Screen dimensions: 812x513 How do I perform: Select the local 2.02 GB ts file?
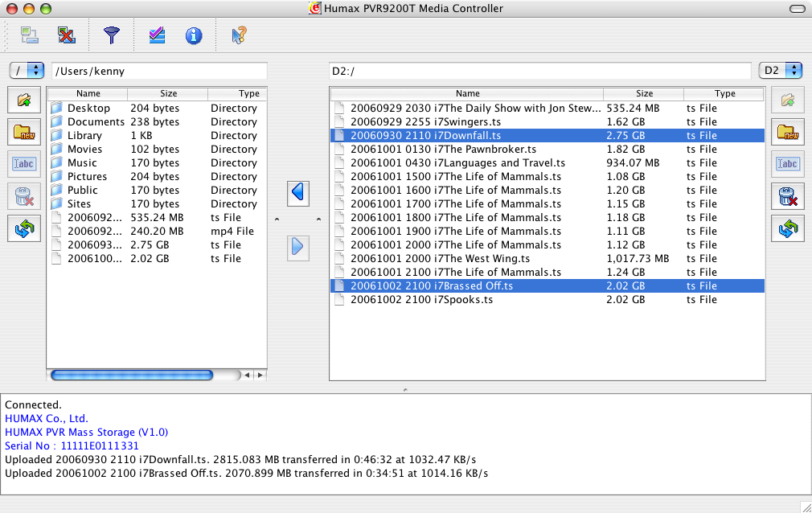click(x=158, y=259)
